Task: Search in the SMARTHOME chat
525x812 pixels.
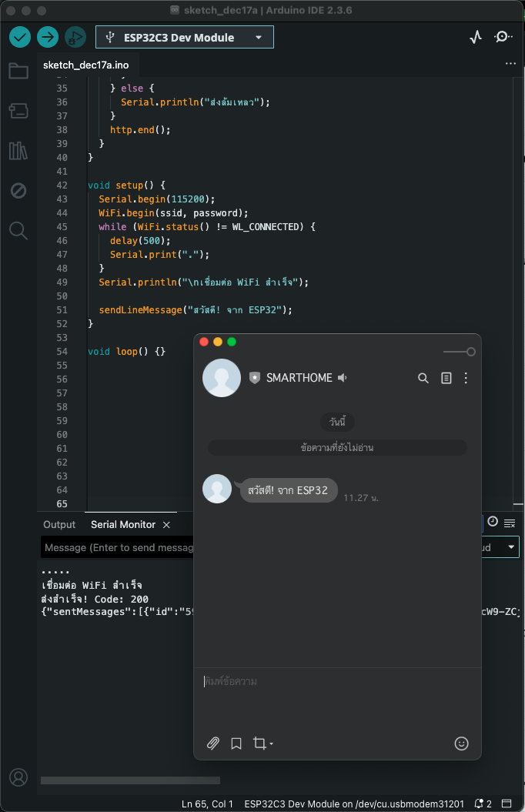Action: click(423, 378)
